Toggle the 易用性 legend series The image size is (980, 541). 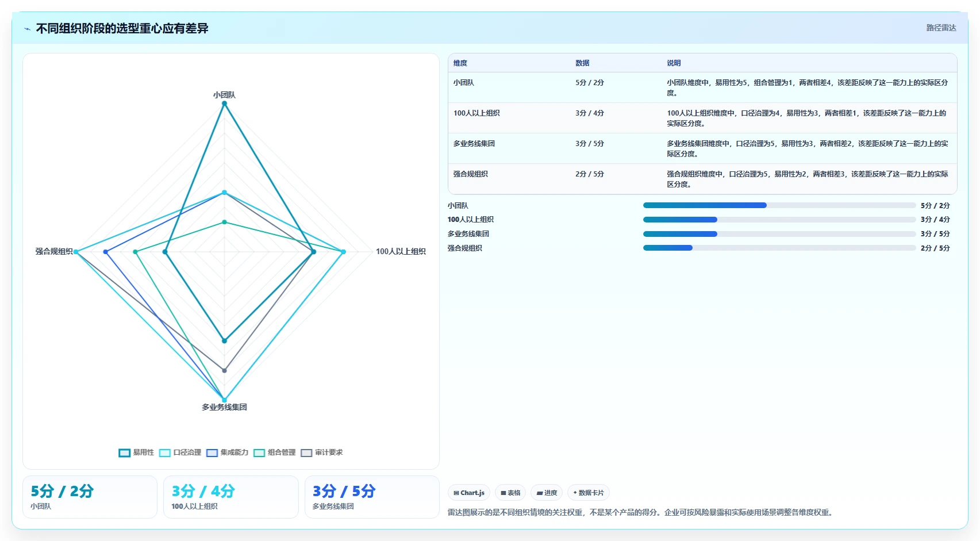pos(136,452)
